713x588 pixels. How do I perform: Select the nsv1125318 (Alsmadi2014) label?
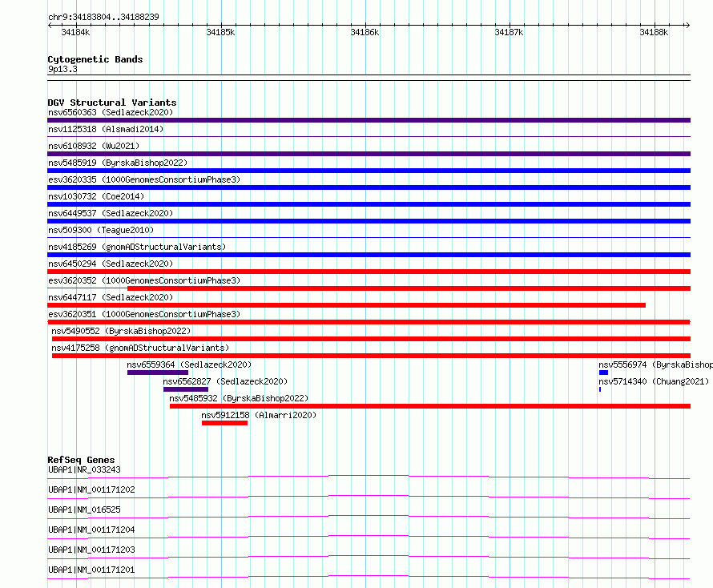tap(106, 129)
